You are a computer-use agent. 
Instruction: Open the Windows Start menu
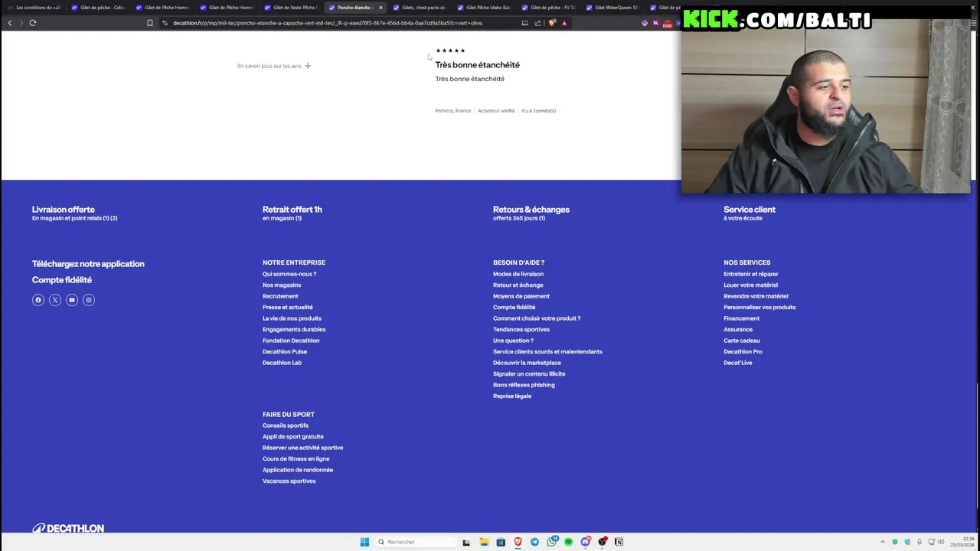click(364, 542)
